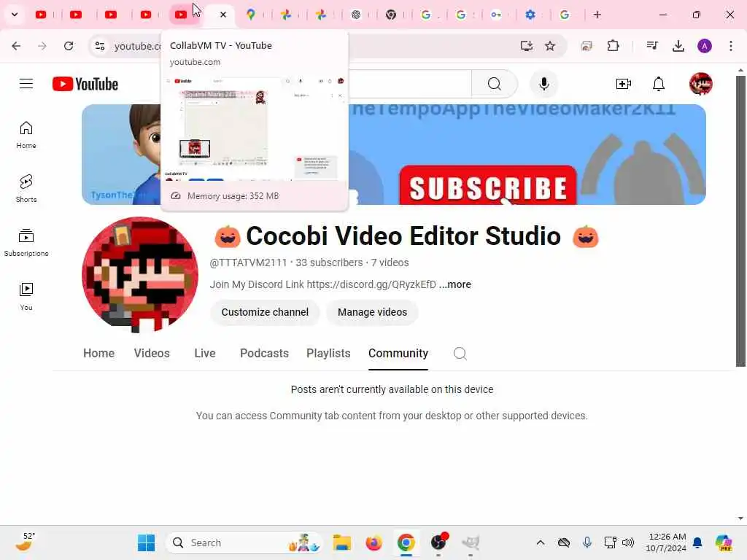Viewport: 747px width, 560px height.
Task: Open Subscriptions in the sidebar
Action: (26, 242)
